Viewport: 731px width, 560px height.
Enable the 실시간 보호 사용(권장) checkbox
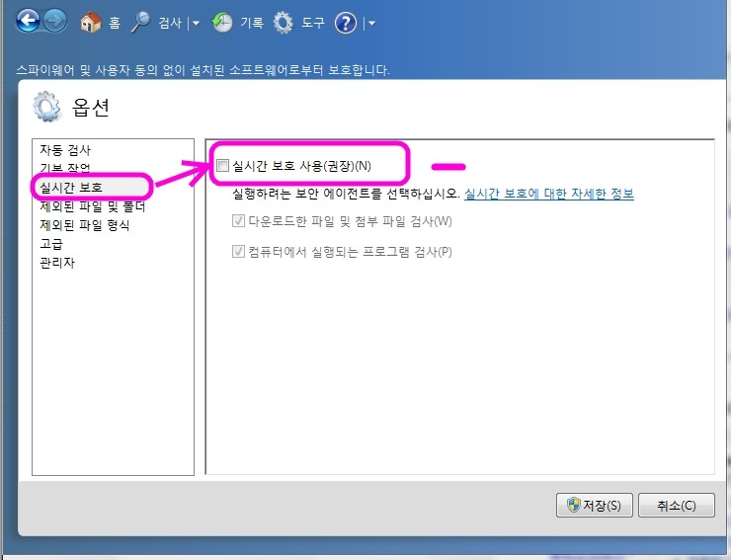(x=222, y=166)
